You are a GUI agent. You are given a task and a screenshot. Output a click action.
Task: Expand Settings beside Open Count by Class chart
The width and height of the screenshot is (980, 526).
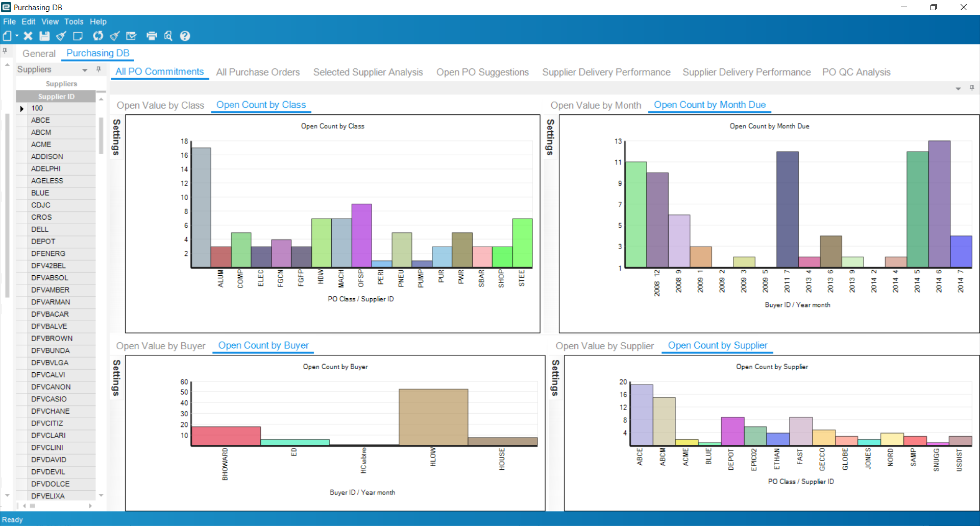[x=116, y=137]
